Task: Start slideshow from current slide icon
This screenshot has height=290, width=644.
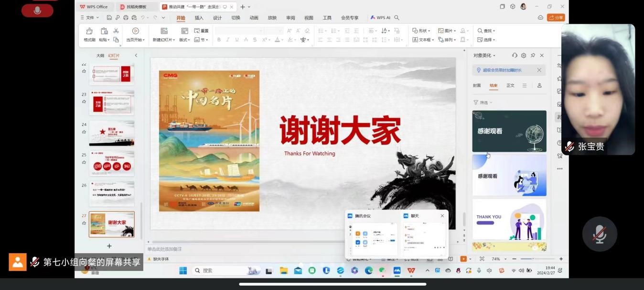Action: point(135,31)
